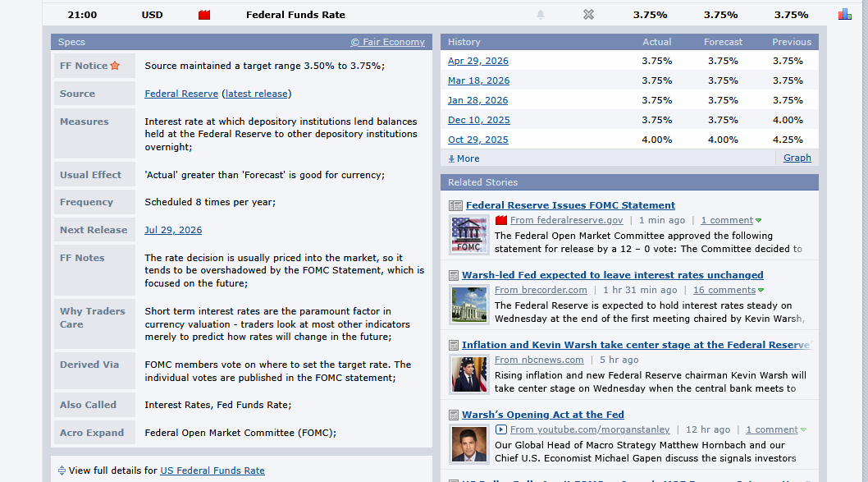This screenshot has height=482, width=868.
Task: Click the USD currency label
Action: point(153,15)
